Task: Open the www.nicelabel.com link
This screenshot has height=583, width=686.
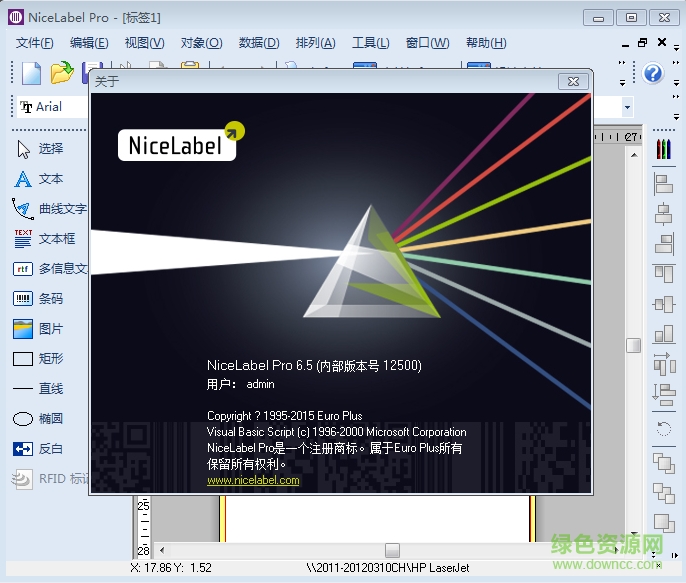Action: pos(253,480)
